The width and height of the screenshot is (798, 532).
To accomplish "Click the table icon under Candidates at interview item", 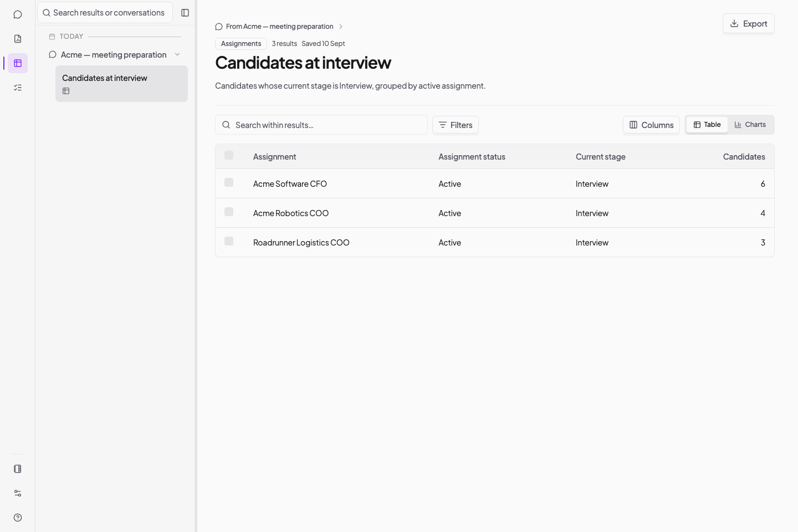I will click(x=66, y=91).
